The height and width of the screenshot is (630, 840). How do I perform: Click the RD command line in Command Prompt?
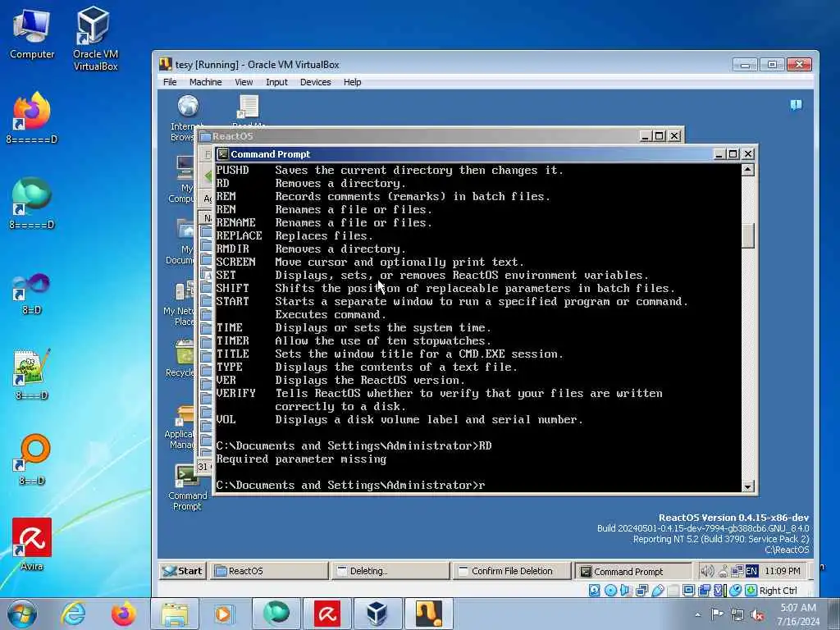coord(354,445)
